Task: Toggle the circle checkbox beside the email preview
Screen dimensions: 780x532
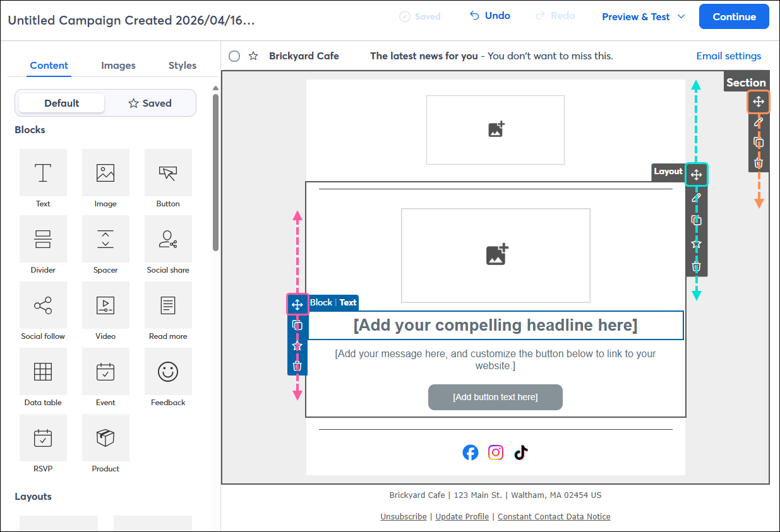Action: pyautogui.click(x=234, y=56)
